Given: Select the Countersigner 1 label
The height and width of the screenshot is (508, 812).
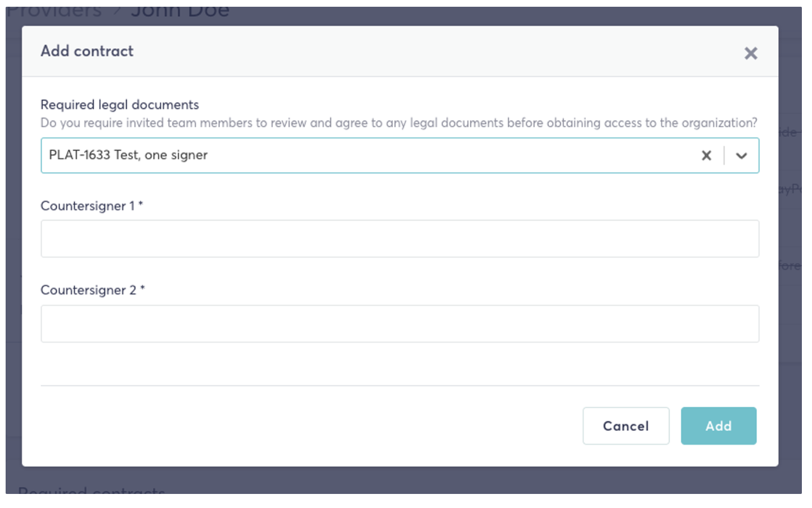Looking at the screenshot, I should click(x=92, y=206).
